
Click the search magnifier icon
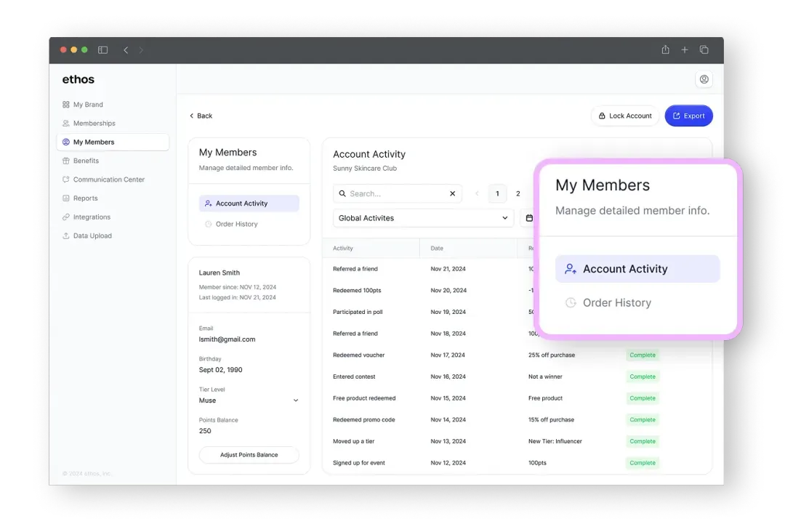click(342, 193)
